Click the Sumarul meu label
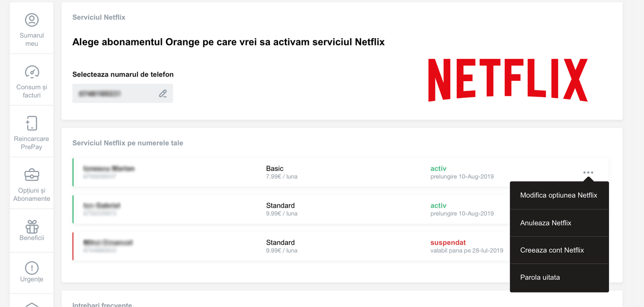 click(x=32, y=39)
